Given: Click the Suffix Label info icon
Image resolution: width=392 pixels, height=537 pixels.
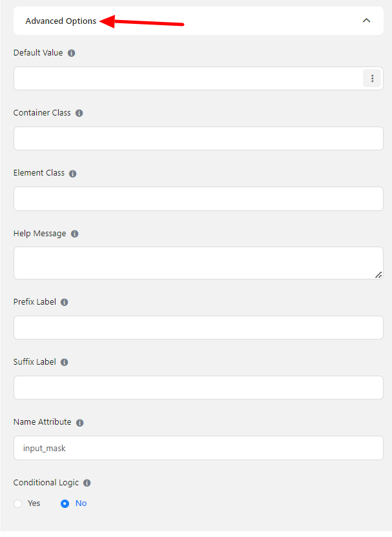Looking at the screenshot, I should click(x=65, y=362).
